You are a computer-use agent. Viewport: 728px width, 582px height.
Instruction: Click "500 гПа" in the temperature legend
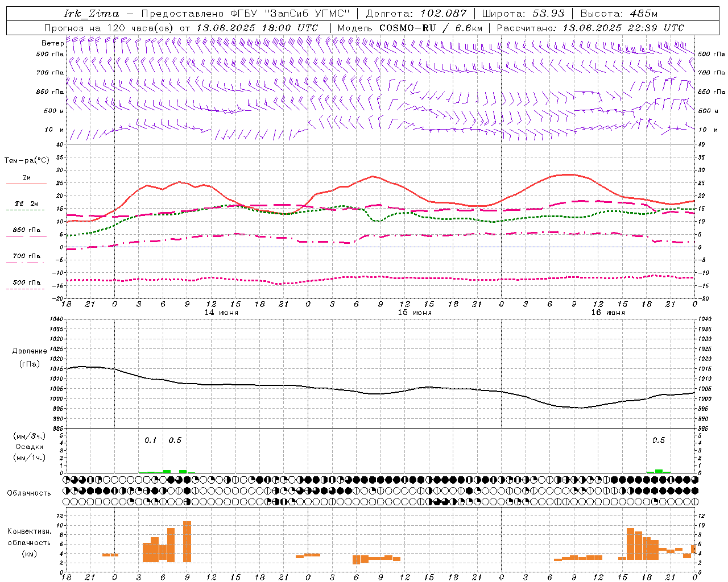point(27,282)
